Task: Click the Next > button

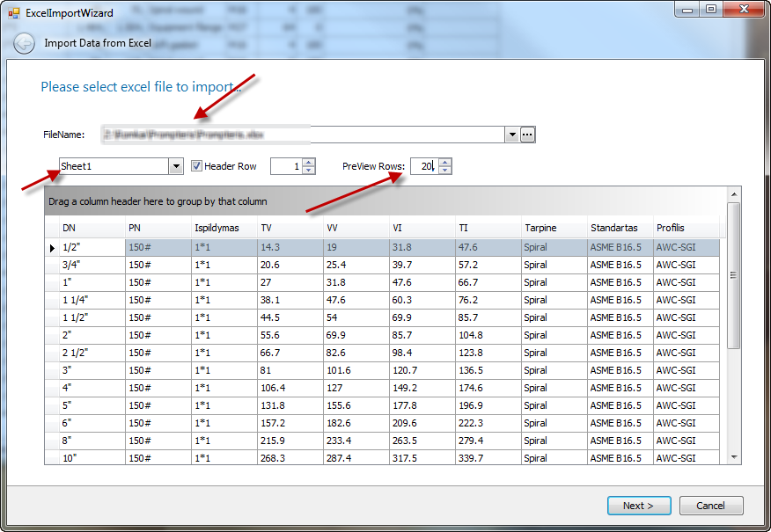Action: [639, 506]
